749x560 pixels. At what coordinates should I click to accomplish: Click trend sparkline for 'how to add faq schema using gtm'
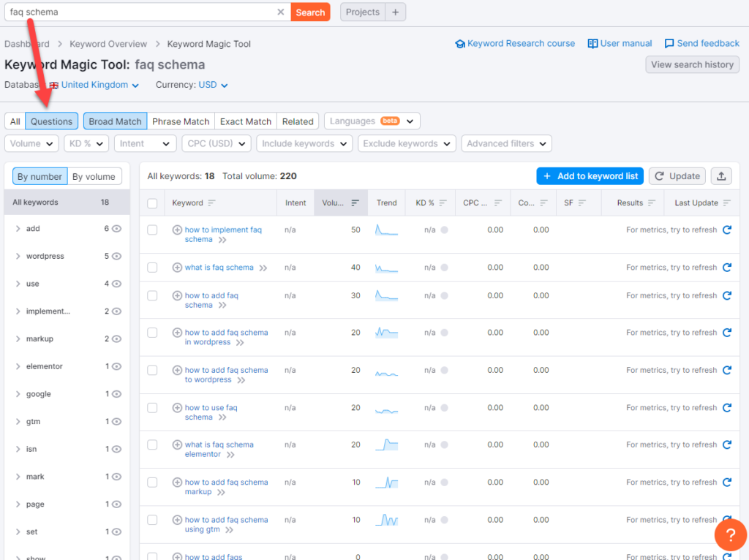point(386,521)
